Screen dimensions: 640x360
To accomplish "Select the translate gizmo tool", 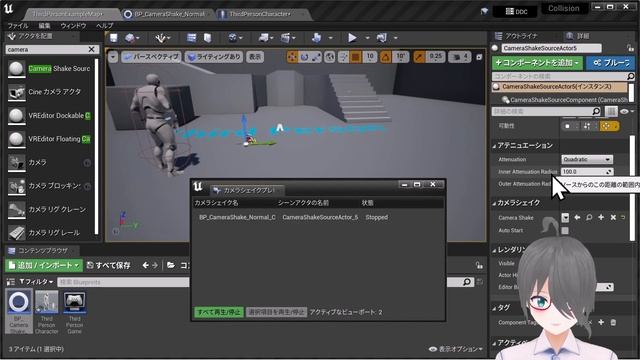I will click(x=292, y=57).
